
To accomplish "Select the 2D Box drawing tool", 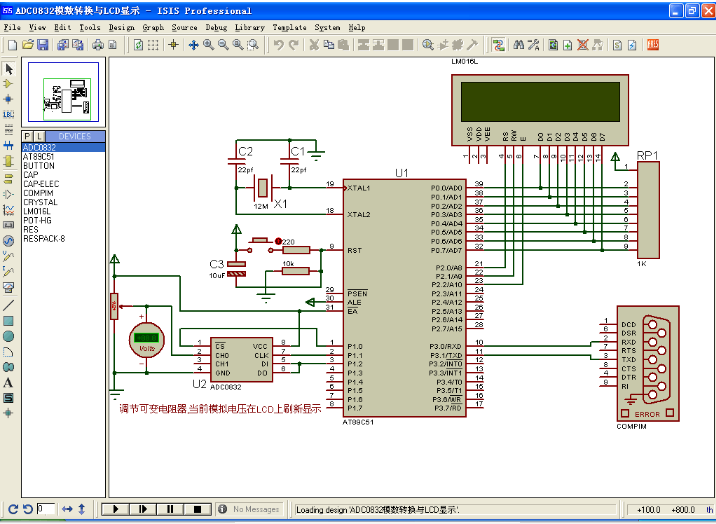I will (x=8, y=321).
